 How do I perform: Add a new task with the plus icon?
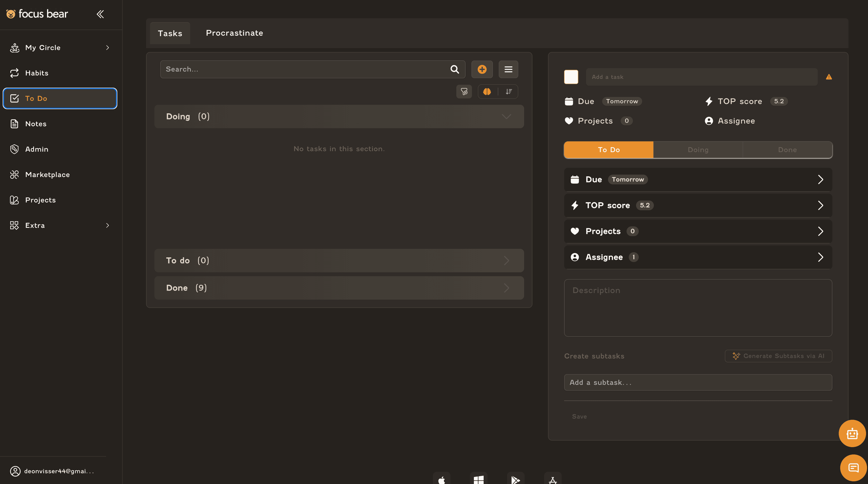pyautogui.click(x=482, y=69)
